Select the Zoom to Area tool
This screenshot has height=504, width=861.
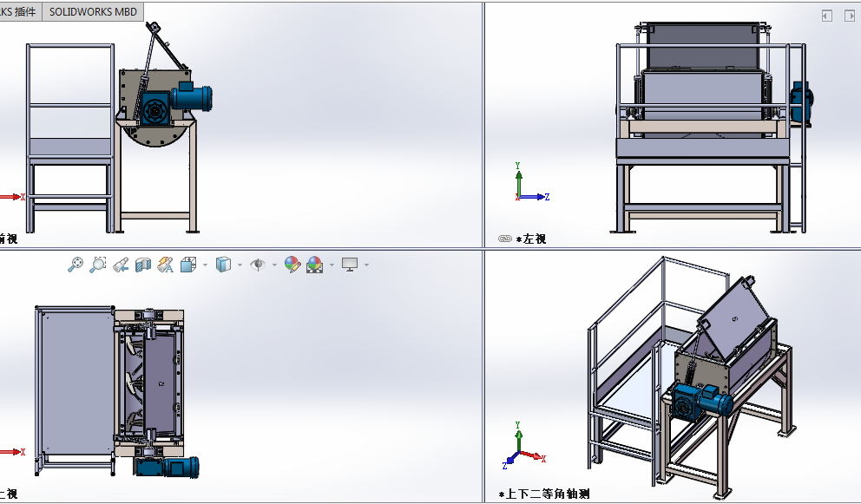click(x=98, y=265)
